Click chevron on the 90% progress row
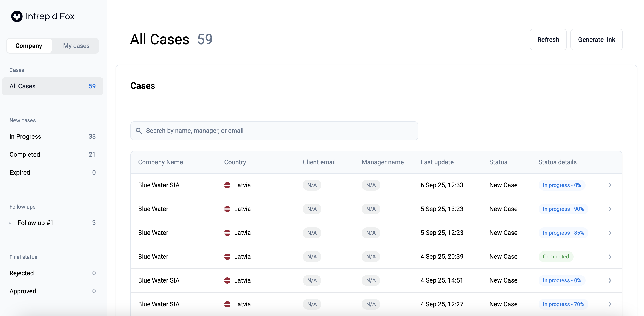The height and width of the screenshot is (316, 644). pyautogui.click(x=610, y=209)
